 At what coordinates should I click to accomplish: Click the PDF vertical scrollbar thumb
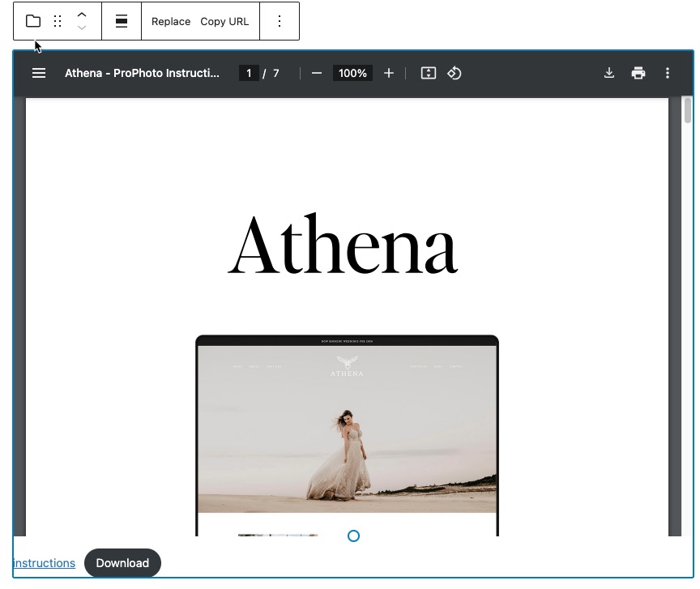(688, 109)
